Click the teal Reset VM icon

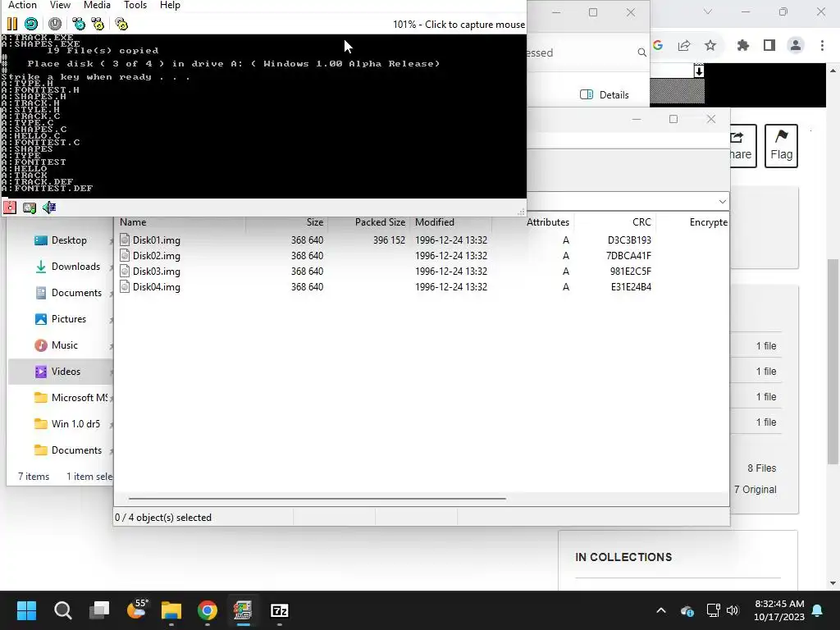coord(31,24)
